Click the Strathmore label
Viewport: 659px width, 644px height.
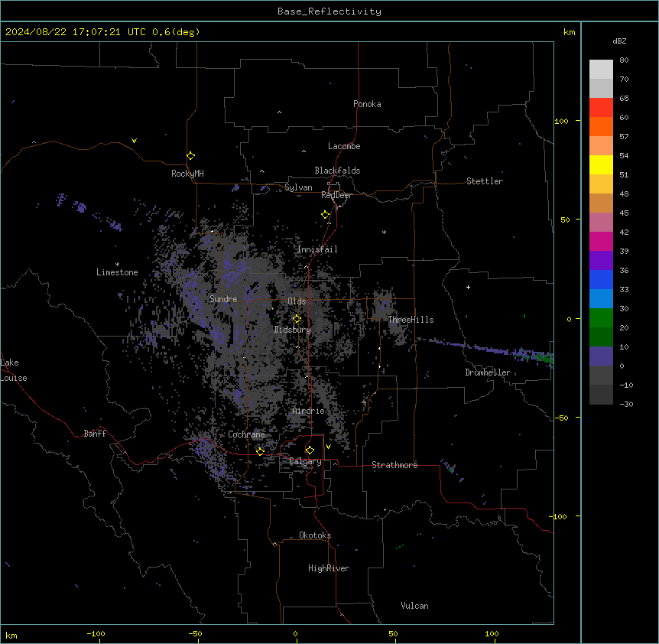[394, 465]
